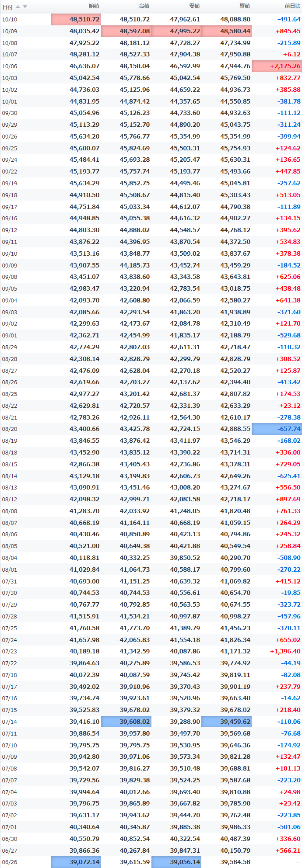Image resolution: width=302 pixels, height=868 pixels.
Task: Click the 高値 column header
Action: point(144,6)
